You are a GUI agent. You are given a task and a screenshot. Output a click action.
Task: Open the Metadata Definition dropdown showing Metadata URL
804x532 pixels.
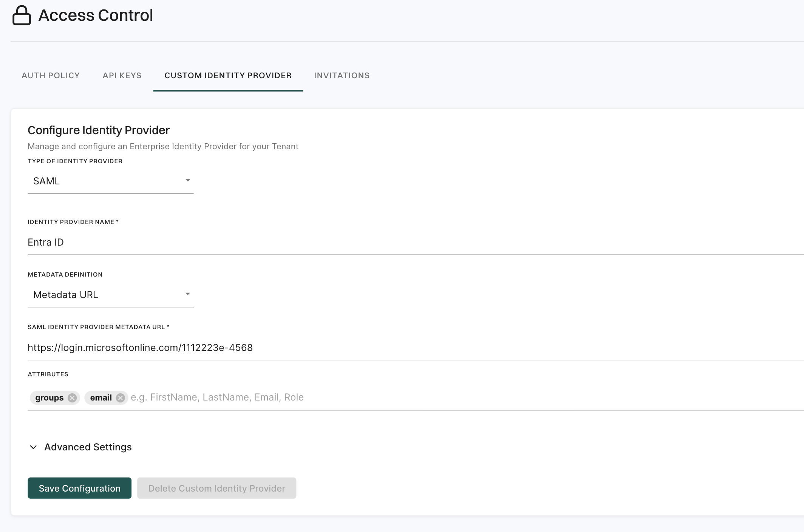click(x=110, y=294)
